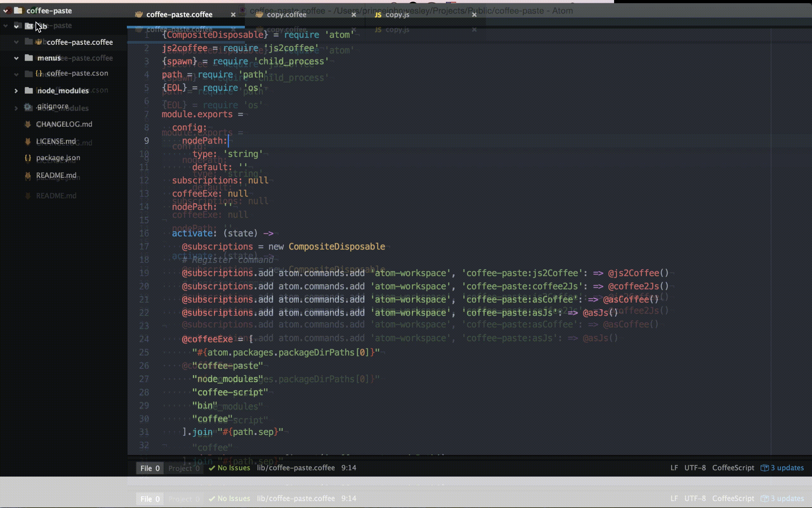Viewport: 812px width, 508px height.
Task: Collapse the menus folder chevron
Action: click(x=16, y=58)
